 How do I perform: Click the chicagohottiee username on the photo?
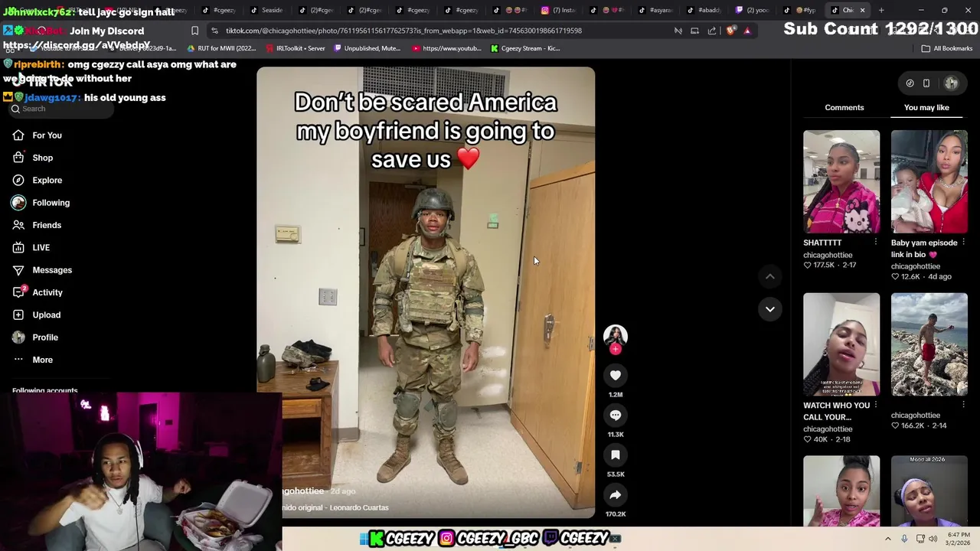(x=303, y=491)
